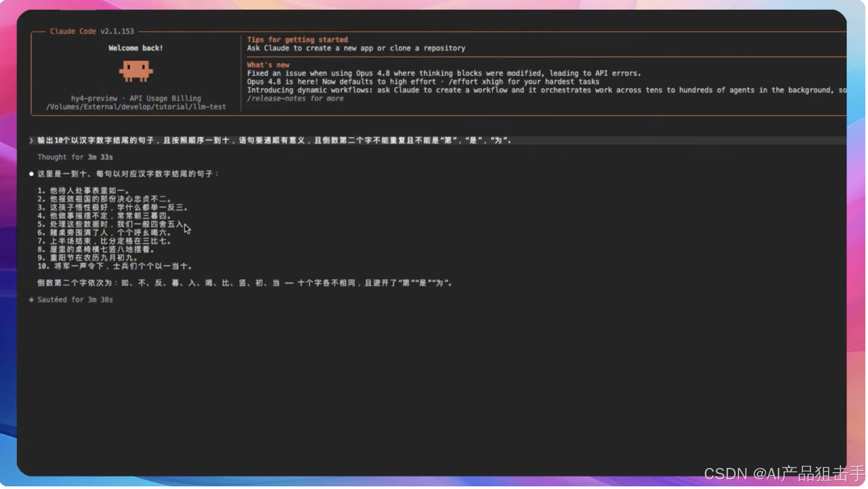
Task: Click the white bullet before the response intro
Action: [31, 174]
